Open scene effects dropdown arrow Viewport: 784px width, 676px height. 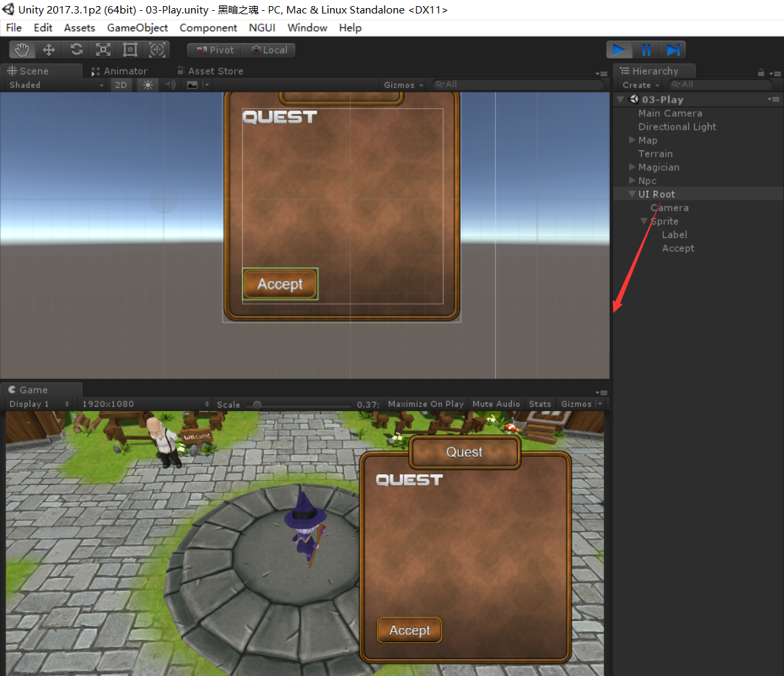click(x=206, y=85)
